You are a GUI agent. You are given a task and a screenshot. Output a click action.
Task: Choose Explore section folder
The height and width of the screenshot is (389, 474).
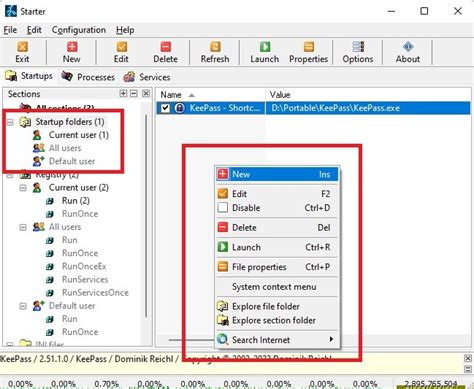click(277, 320)
